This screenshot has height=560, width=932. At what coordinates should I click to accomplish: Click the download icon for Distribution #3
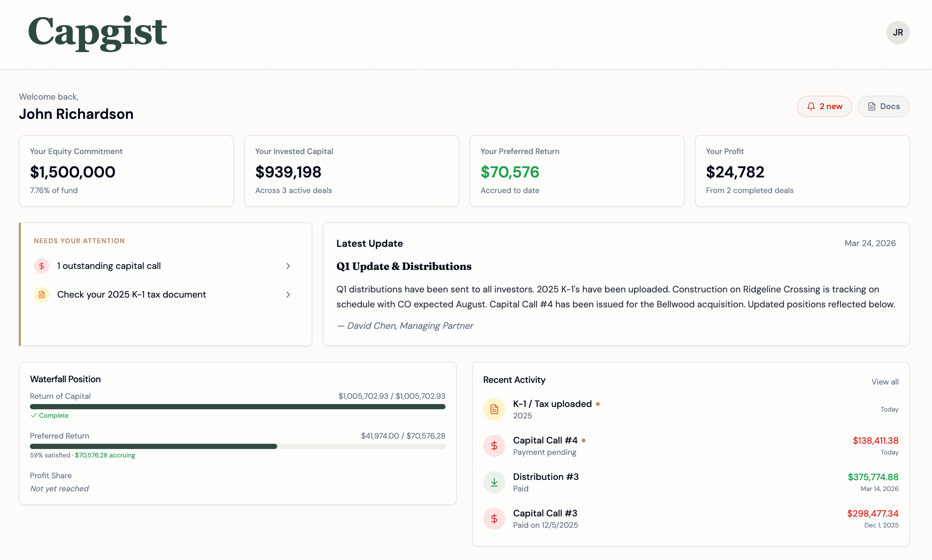pos(494,482)
